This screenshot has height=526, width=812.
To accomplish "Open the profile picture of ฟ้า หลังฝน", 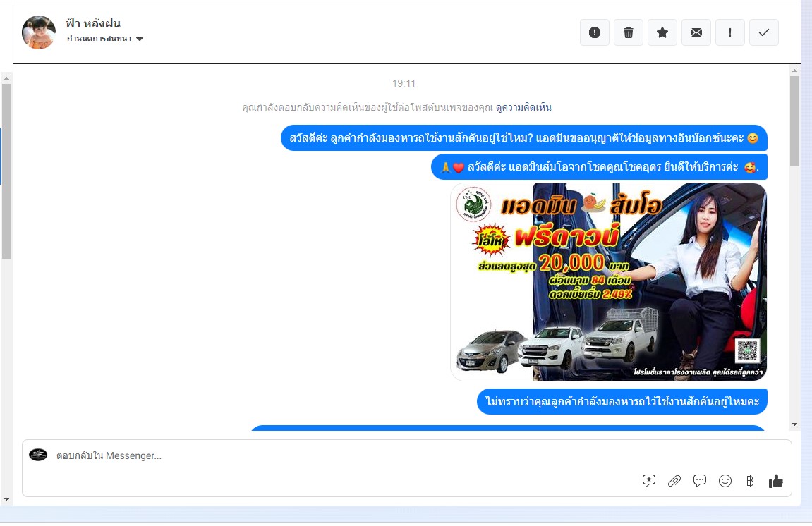I will tap(39, 32).
